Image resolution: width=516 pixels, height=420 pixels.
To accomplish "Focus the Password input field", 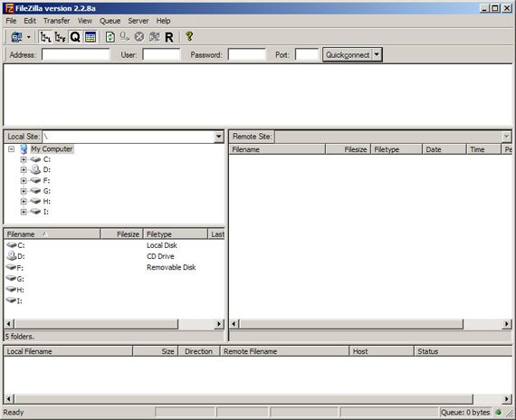I will pos(247,54).
